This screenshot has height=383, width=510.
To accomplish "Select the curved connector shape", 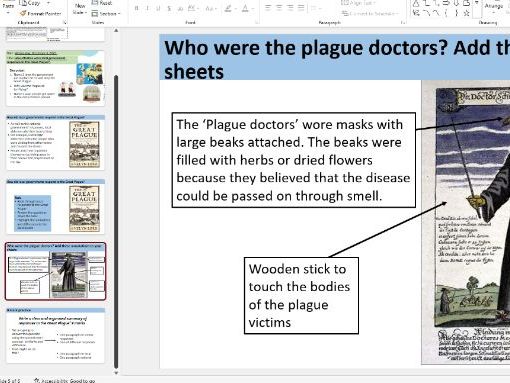I will (x=426, y=13).
